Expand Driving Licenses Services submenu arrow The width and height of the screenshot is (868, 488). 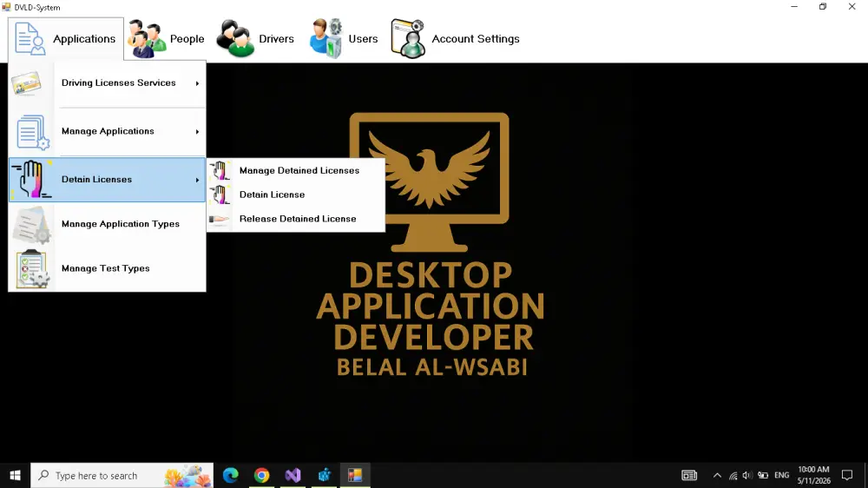[197, 83]
